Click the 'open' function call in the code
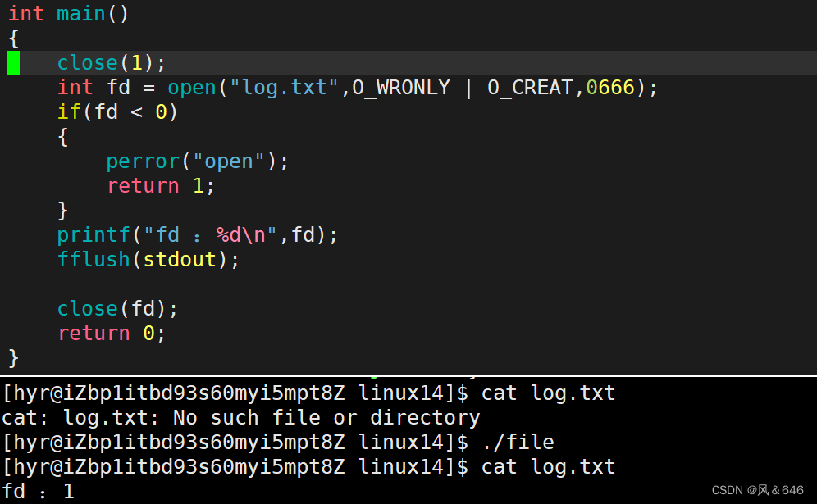Image resolution: width=817 pixels, height=504 pixels. 192,88
